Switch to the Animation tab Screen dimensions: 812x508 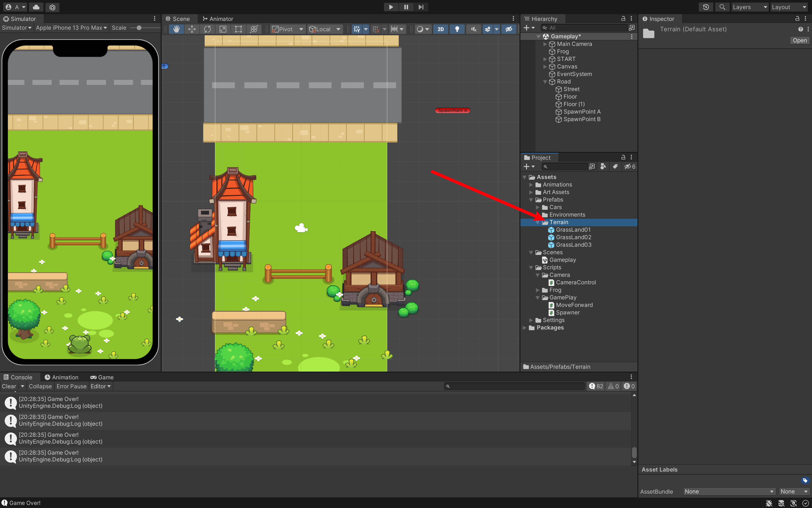point(61,377)
